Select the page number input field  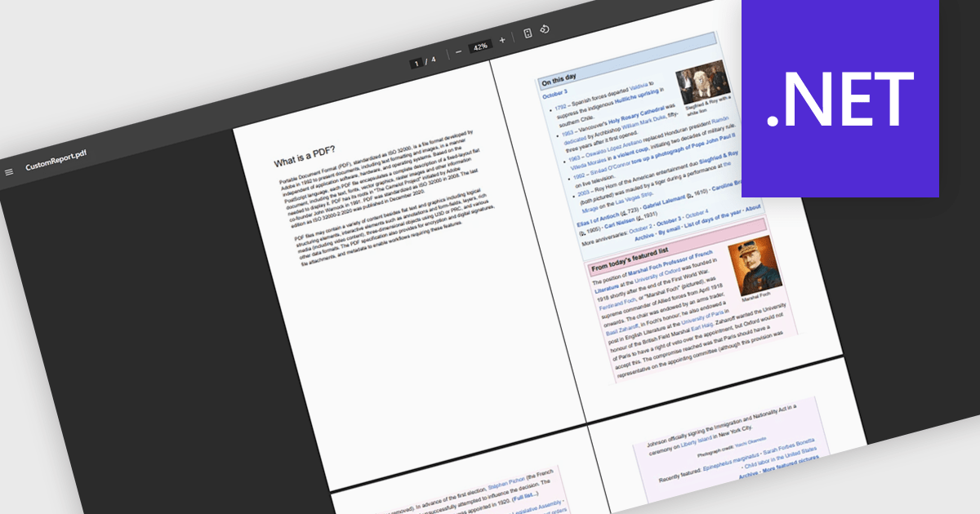tap(417, 61)
